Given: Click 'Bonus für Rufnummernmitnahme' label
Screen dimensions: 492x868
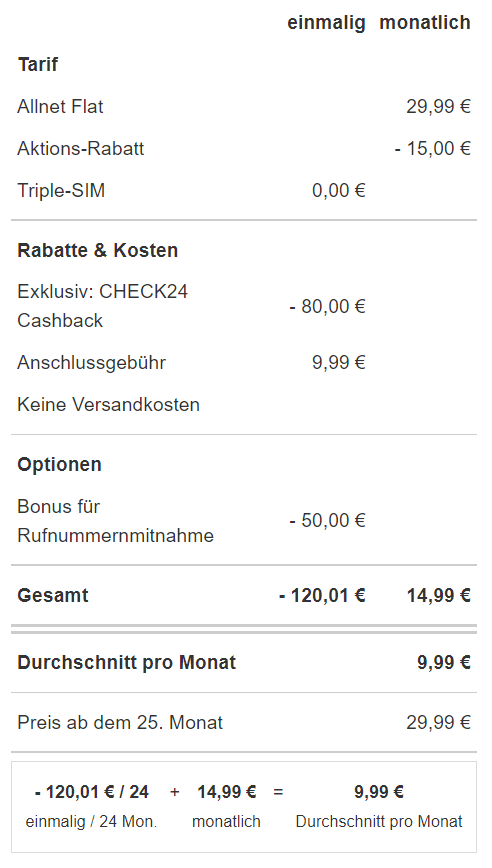Looking at the screenshot, I should (116, 521).
